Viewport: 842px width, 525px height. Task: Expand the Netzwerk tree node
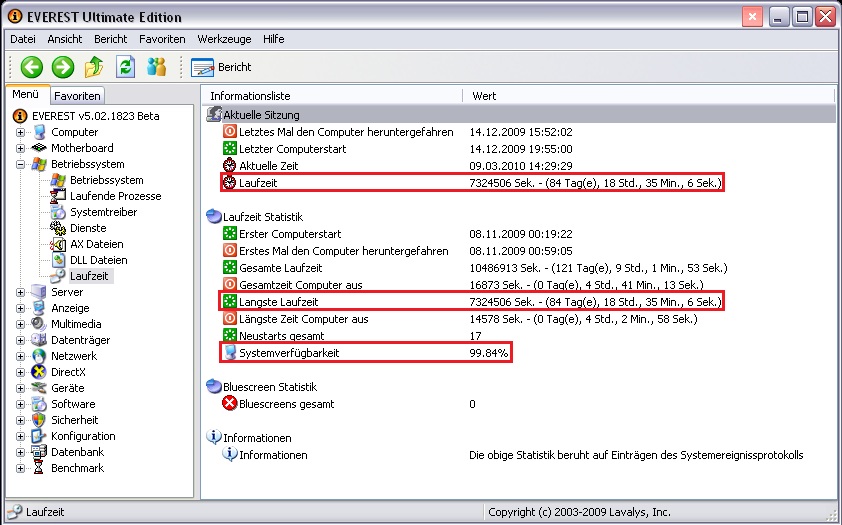20,356
